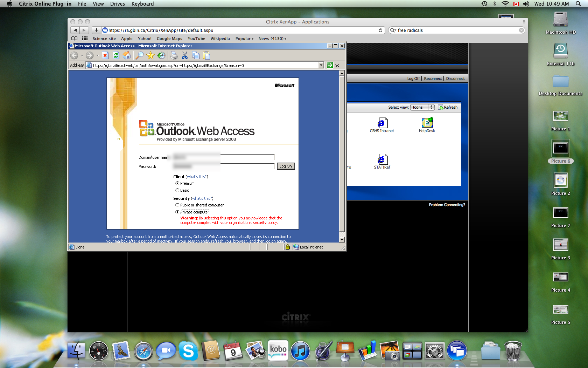Image resolution: width=588 pixels, height=368 pixels.
Task: Select Public or shared computer option
Action: [177, 205]
